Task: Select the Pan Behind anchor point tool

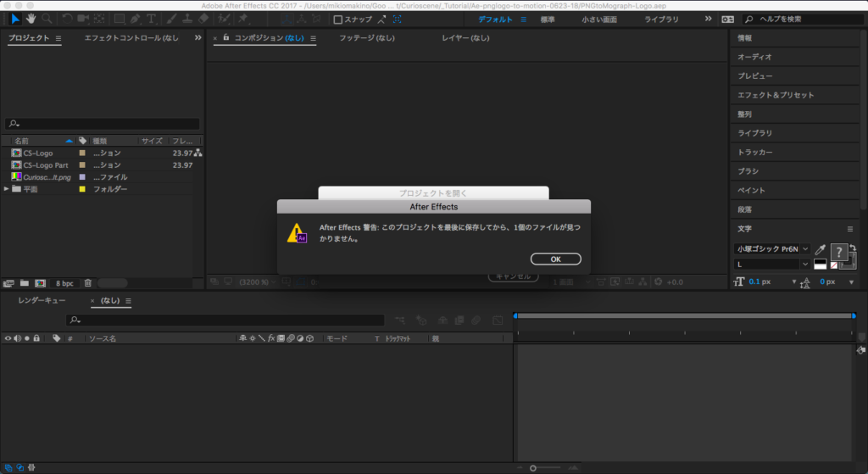Action: pyautogui.click(x=99, y=19)
